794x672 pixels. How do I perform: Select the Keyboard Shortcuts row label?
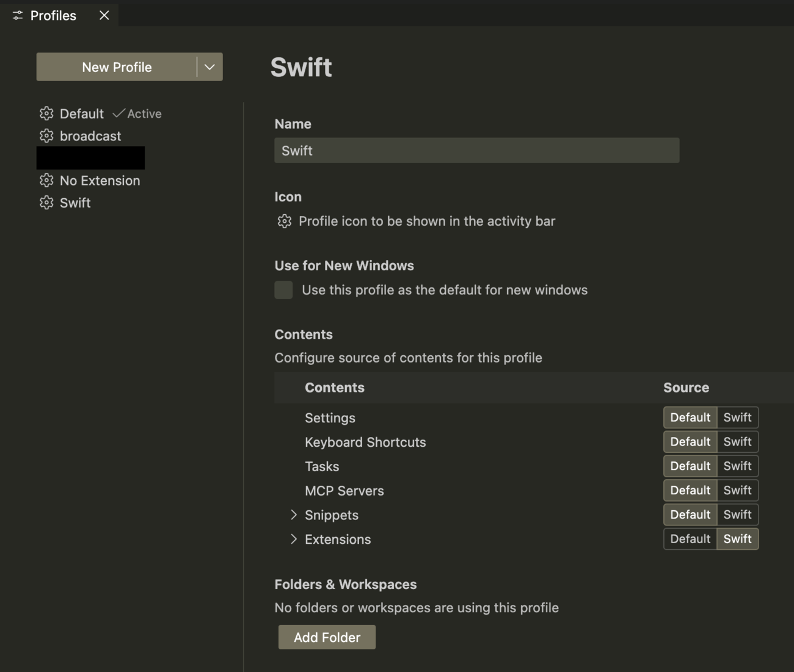[x=365, y=442]
